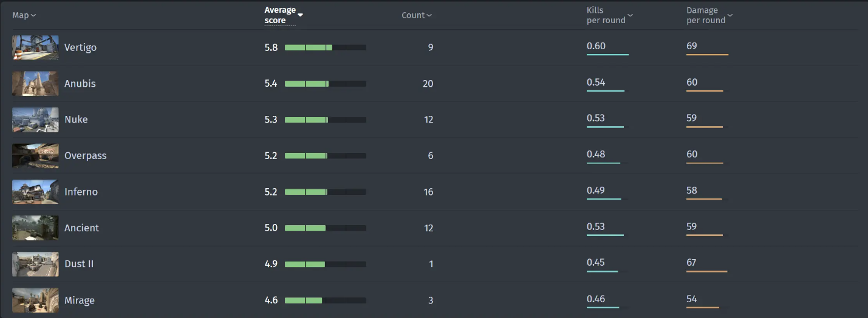
Task: Click the Nuke map thumbnail
Action: [x=35, y=120]
